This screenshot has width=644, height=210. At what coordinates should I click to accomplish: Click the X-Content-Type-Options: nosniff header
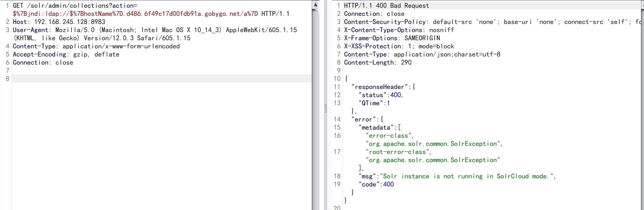pyautogui.click(x=399, y=30)
